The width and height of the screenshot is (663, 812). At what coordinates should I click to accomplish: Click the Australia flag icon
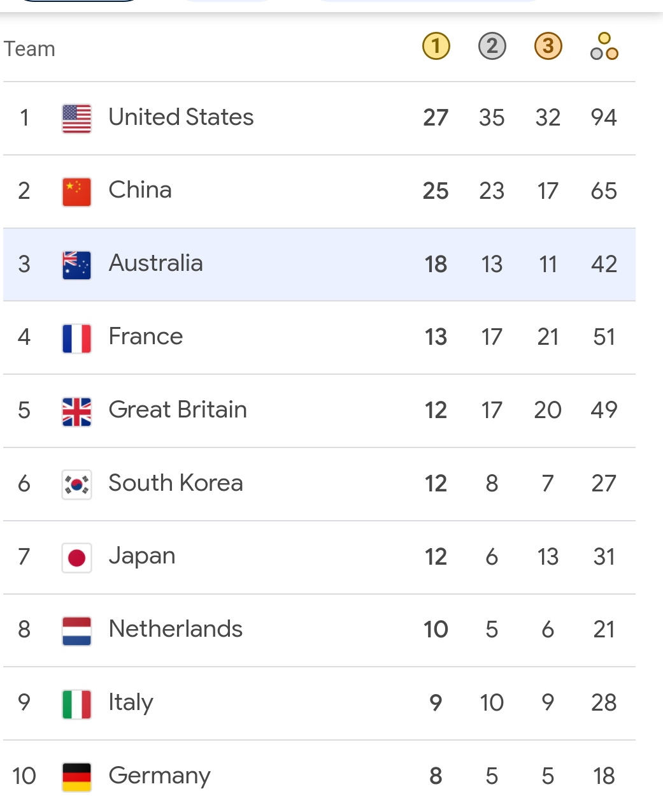76,265
